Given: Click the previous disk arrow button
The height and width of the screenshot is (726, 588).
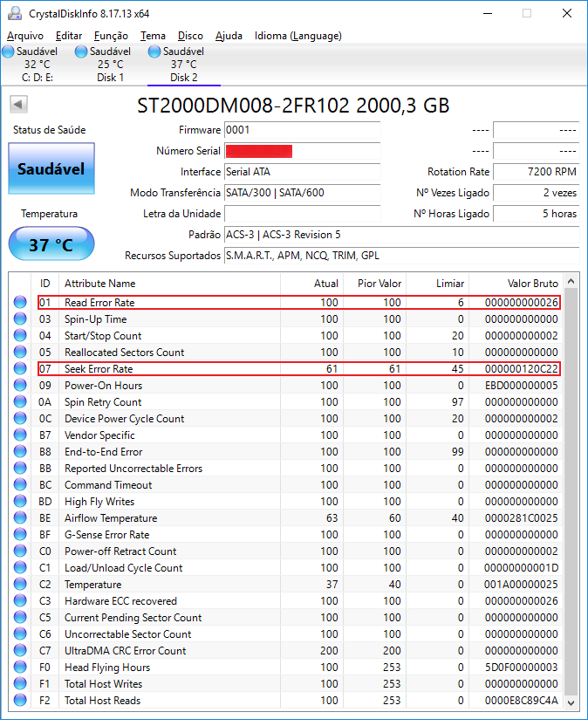Looking at the screenshot, I should 19,104.
